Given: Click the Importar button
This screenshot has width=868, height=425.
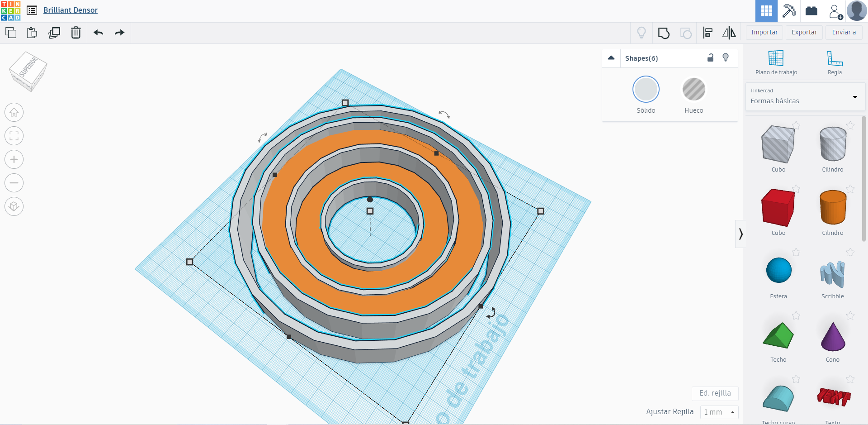Looking at the screenshot, I should 764,33.
